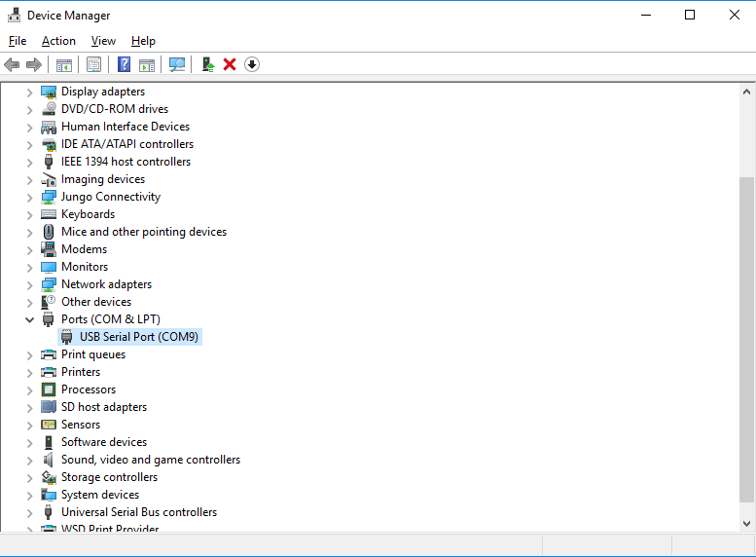This screenshot has width=756, height=557.
Task: Click the vertical scrollbar down arrow
Action: point(746,524)
